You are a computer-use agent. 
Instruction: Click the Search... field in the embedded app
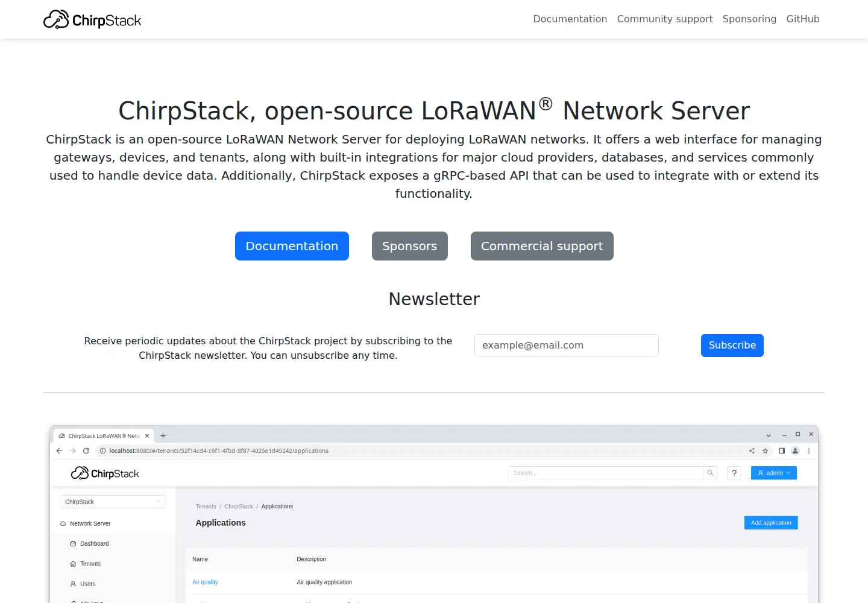606,473
